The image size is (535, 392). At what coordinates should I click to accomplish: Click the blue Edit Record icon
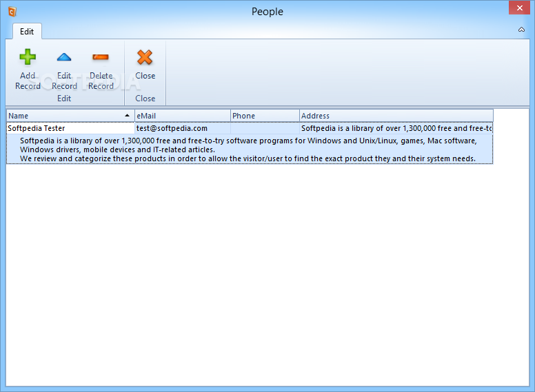click(x=64, y=57)
